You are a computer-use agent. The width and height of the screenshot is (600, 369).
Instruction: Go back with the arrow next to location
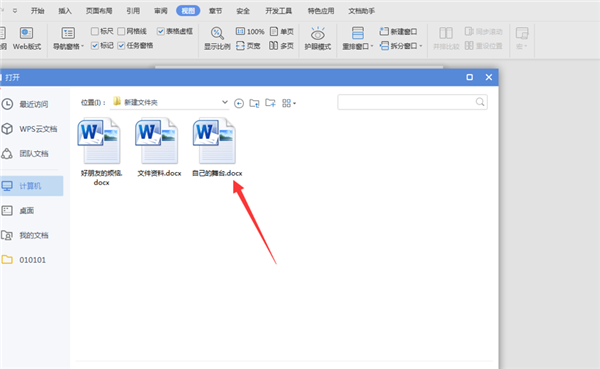239,103
